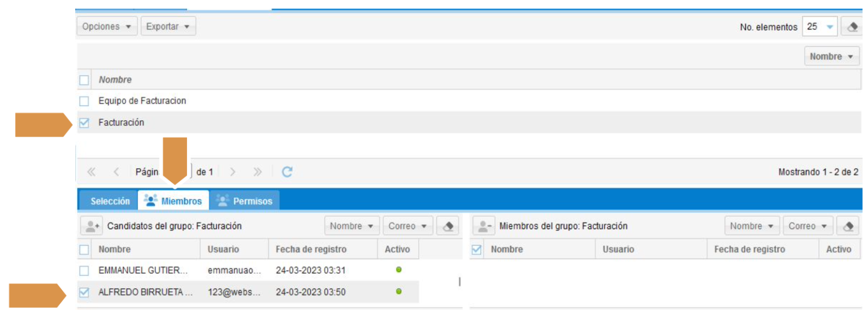This screenshot has height=319, width=868.
Task: Switch to the Selección tab
Action: coord(110,201)
